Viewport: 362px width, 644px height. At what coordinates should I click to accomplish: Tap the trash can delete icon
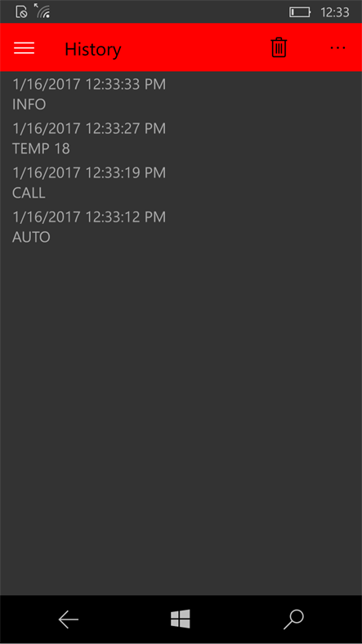[279, 47]
